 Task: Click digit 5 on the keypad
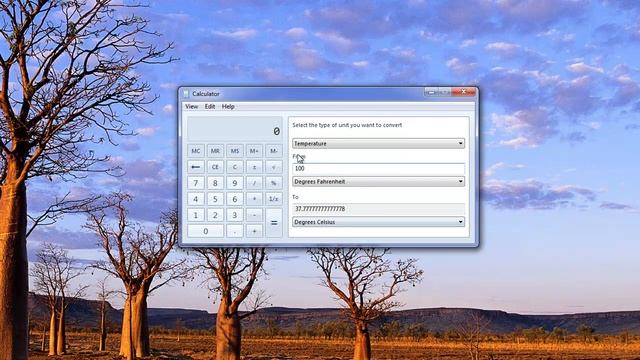215,199
